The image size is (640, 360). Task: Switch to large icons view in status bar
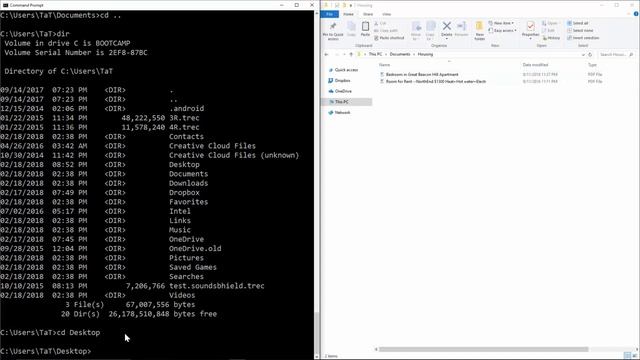634,356
